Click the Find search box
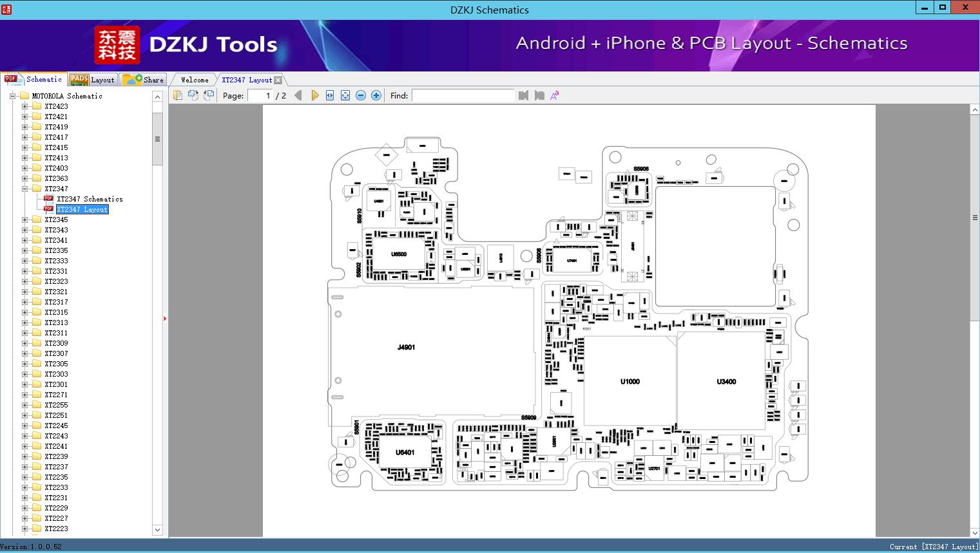This screenshot has height=553, width=980. (463, 95)
